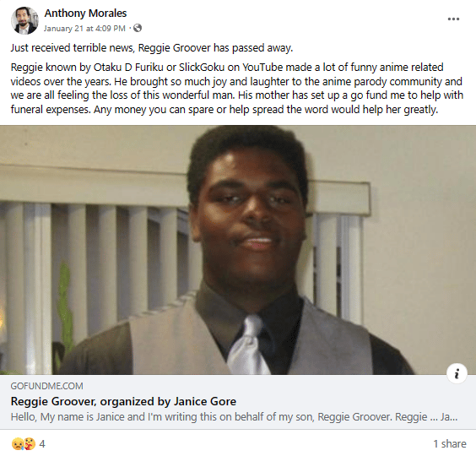This screenshot has width=476, height=456.
Task: Click the January 21 at 4:09 PM timestamp
Action: 84,28
